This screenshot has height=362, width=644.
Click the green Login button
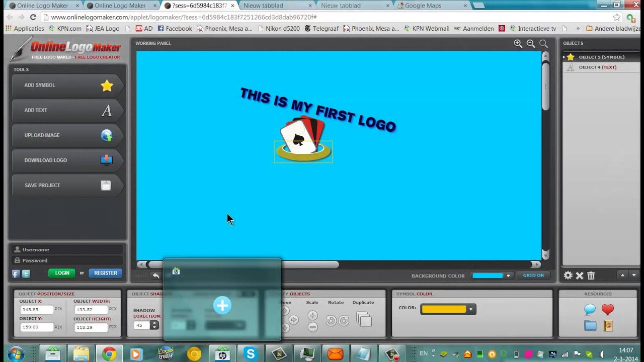(62, 274)
